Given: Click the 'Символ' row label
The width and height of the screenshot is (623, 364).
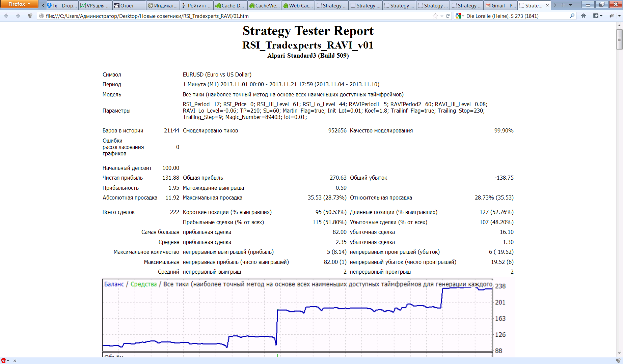Looking at the screenshot, I should [x=112, y=74].
